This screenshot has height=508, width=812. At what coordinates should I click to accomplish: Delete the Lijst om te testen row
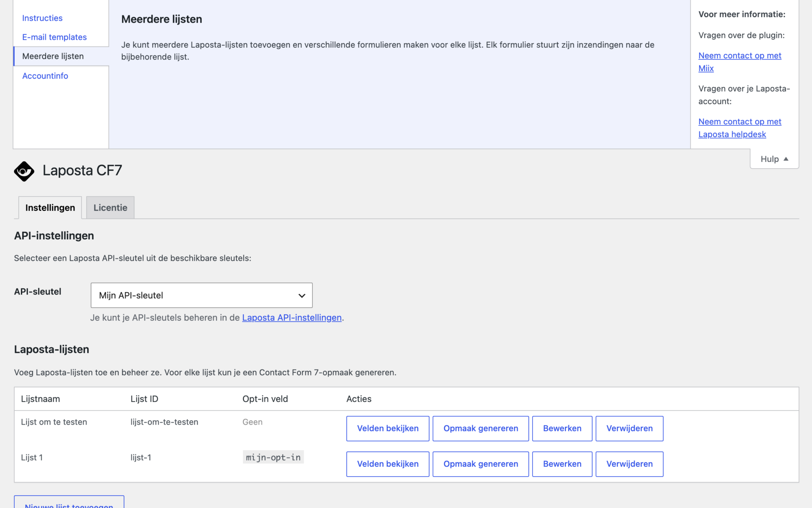tap(629, 428)
